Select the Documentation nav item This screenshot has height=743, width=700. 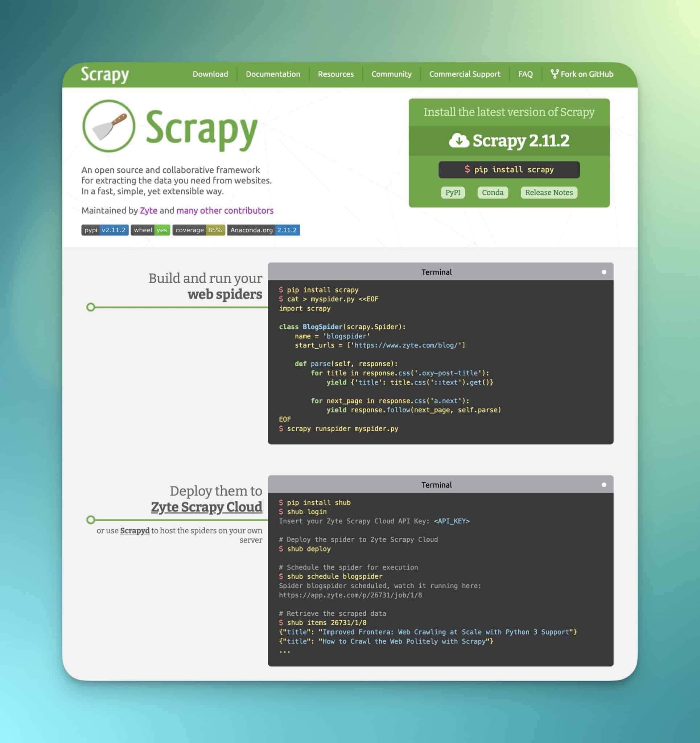pyautogui.click(x=272, y=74)
